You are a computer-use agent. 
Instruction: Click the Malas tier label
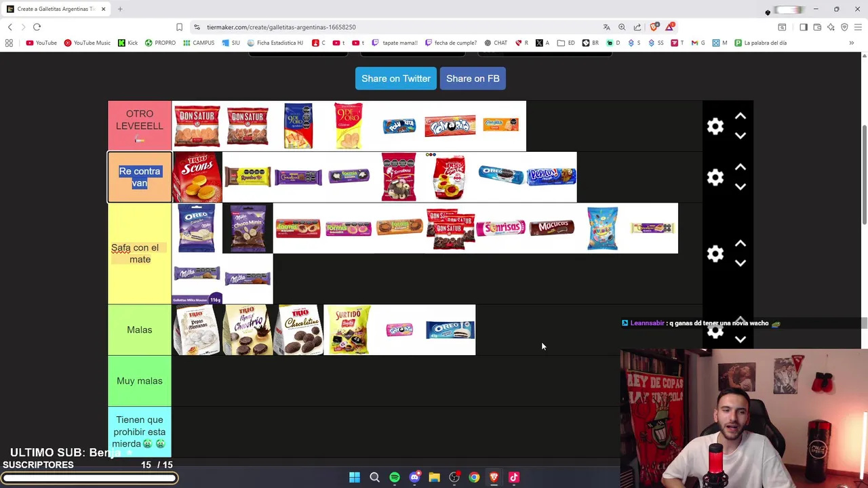click(140, 329)
